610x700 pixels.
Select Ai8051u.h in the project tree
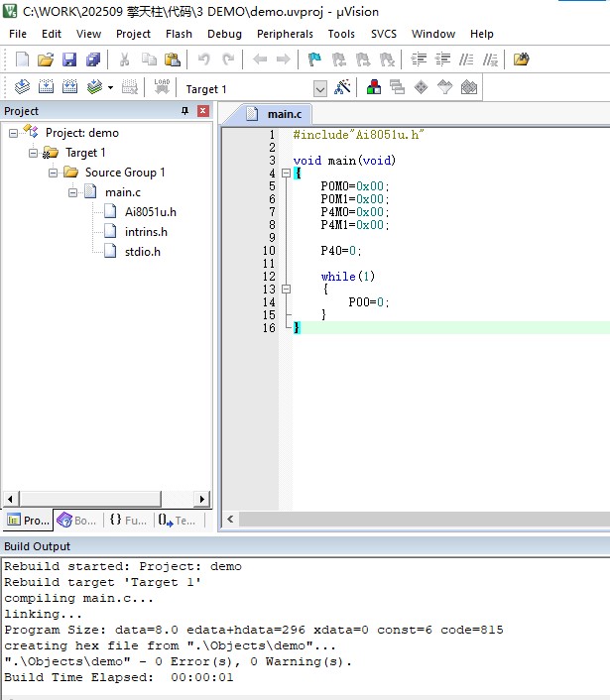tap(150, 212)
